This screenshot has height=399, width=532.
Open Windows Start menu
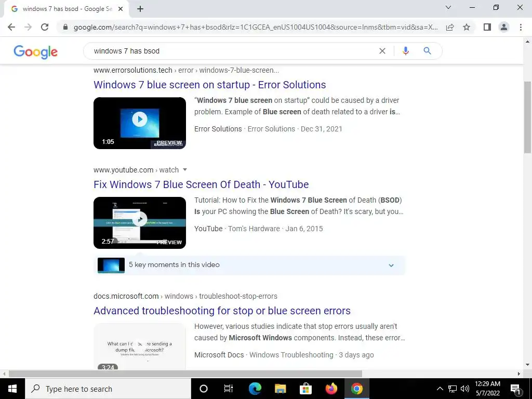pyautogui.click(x=12, y=389)
